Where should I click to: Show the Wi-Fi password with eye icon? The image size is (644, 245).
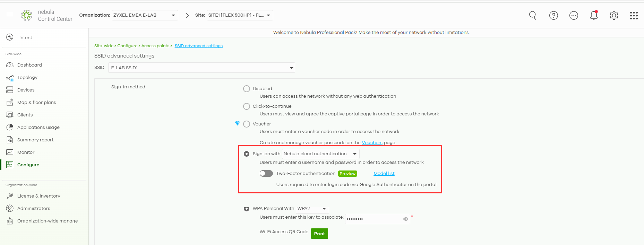(x=405, y=219)
